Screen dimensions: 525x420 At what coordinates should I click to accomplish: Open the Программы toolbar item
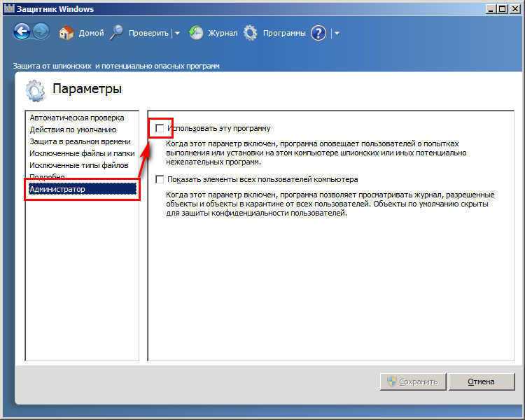tap(284, 33)
